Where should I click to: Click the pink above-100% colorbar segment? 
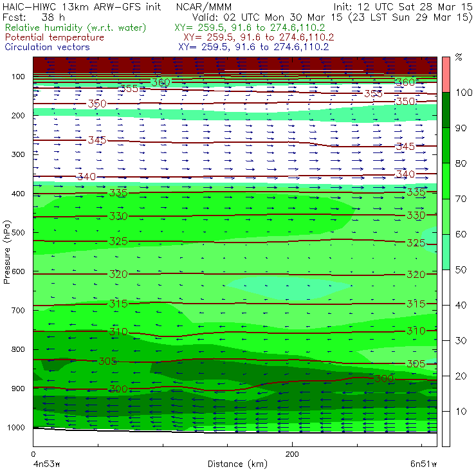446,75
